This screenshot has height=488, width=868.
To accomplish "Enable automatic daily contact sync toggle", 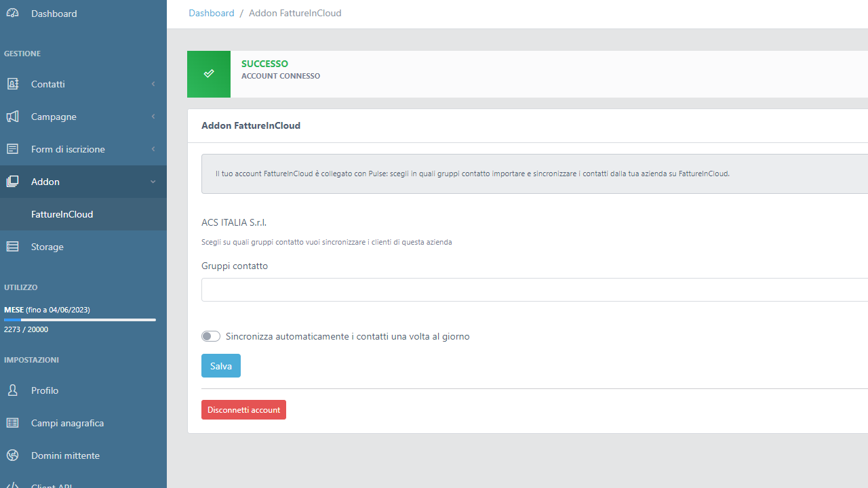I will point(211,336).
